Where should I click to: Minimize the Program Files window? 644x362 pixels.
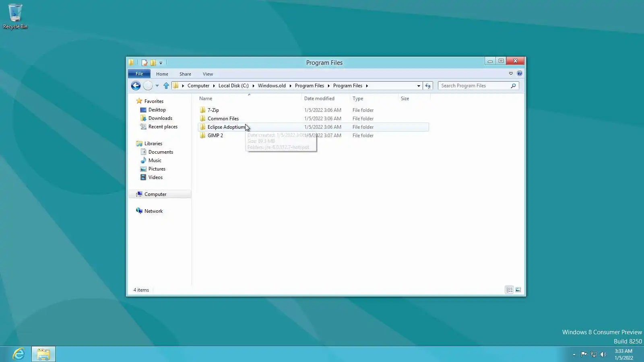click(x=490, y=61)
